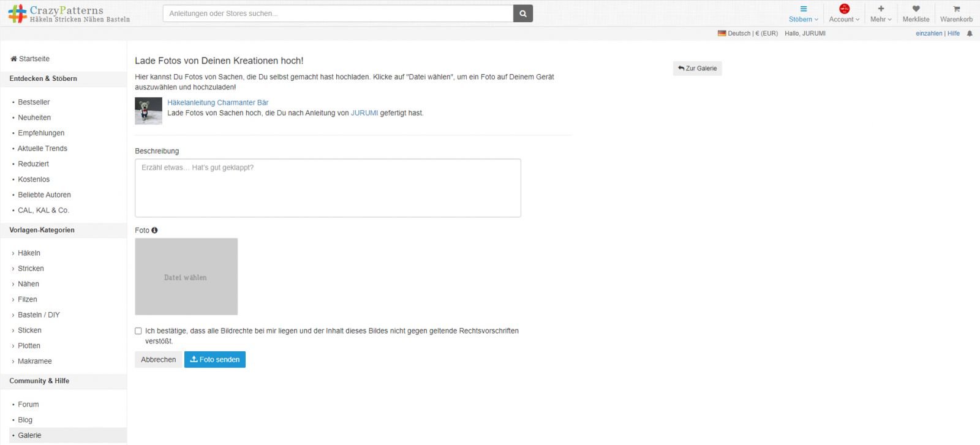This screenshot has height=445, width=980.
Task: Go to Startseite home icon
Action: tap(14, 59)
